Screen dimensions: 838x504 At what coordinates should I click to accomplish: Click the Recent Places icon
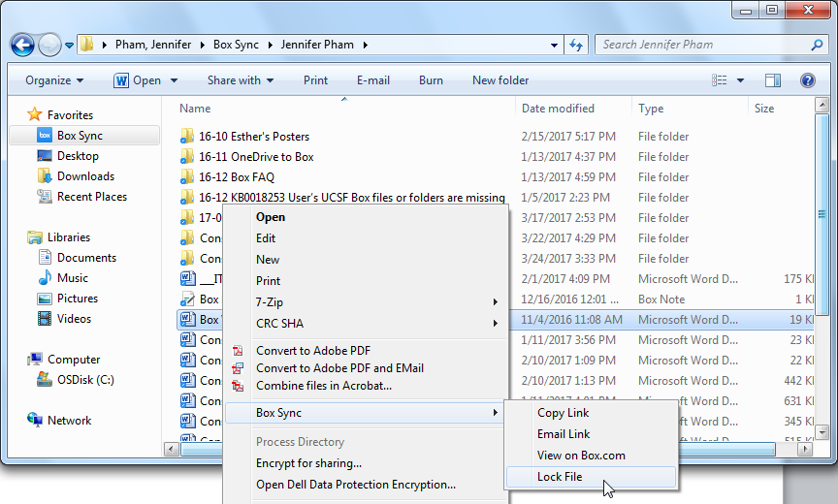pos(45,197)
